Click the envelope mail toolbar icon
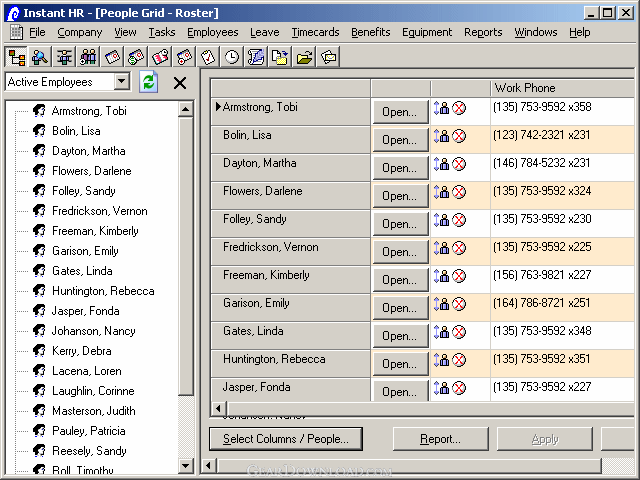 pyautogui.click(x=328, y=57)
